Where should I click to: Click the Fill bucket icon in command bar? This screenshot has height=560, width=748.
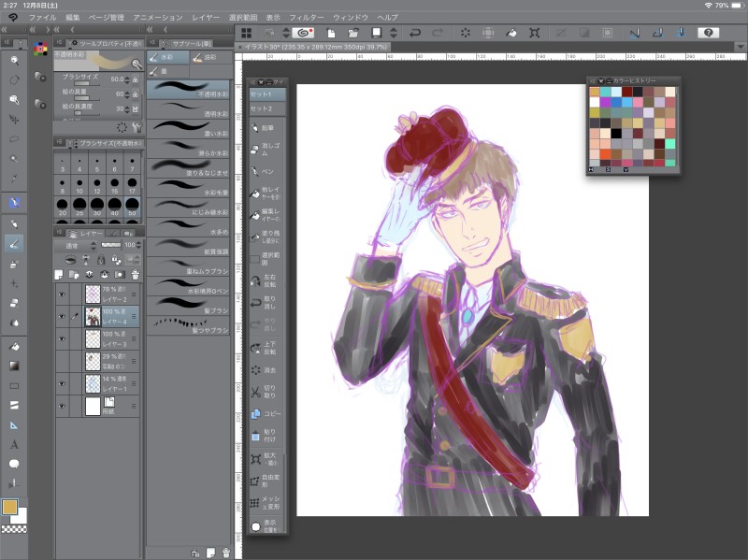(x=511, y=33)
